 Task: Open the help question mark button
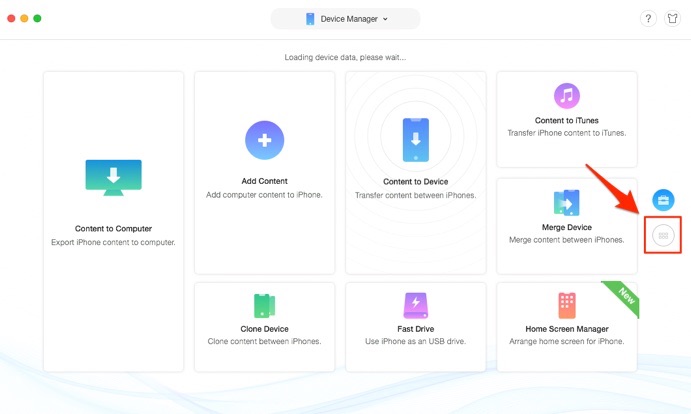click(648, 19)
